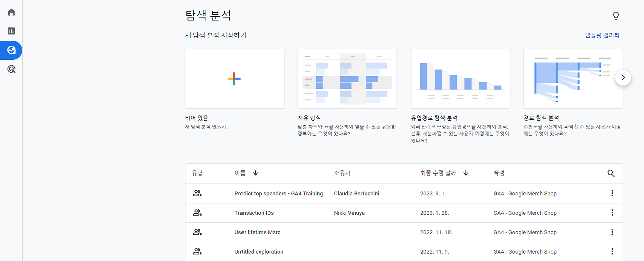Open the Home icon in sidebar

11,12
